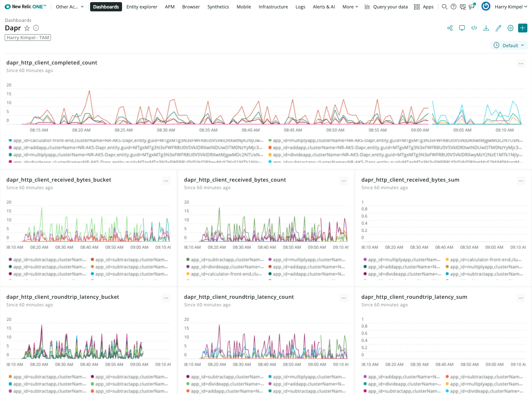532x394 pixels.
Task: Click the green plus add widget button
Action: pyautogui.click(x=523, y=28)
